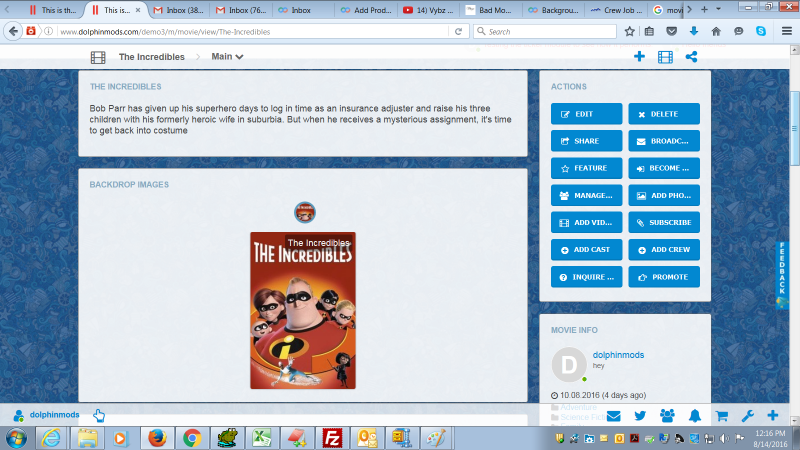Open a new browser tab with plus
Image resolution: width=800 pixels, height=450 pixels.
(x=704, y=10)
